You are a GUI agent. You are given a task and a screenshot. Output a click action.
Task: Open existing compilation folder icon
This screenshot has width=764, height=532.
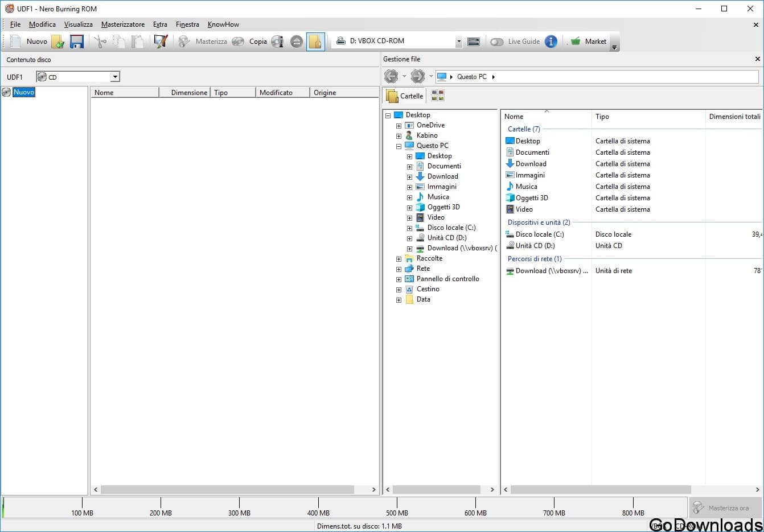(57, 42)
